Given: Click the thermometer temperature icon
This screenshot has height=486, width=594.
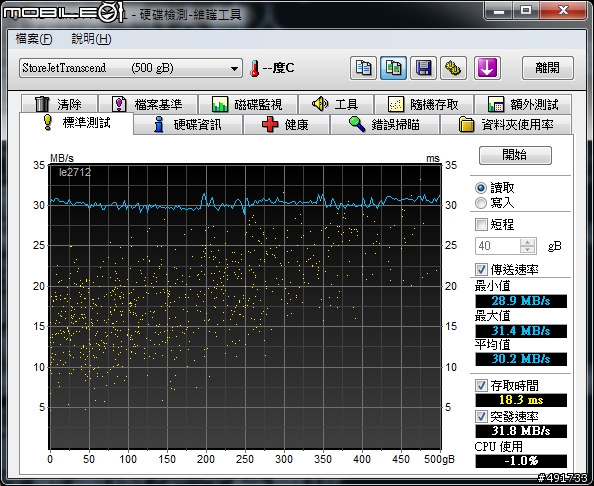Looking at the screenshot, I should (x=255, y=69).
